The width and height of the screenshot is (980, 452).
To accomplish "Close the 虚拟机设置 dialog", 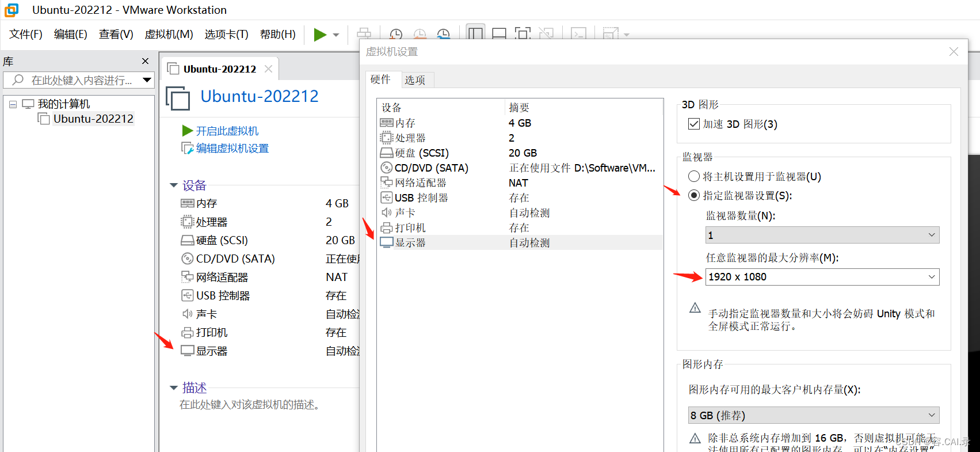I will tap(954, 52).
